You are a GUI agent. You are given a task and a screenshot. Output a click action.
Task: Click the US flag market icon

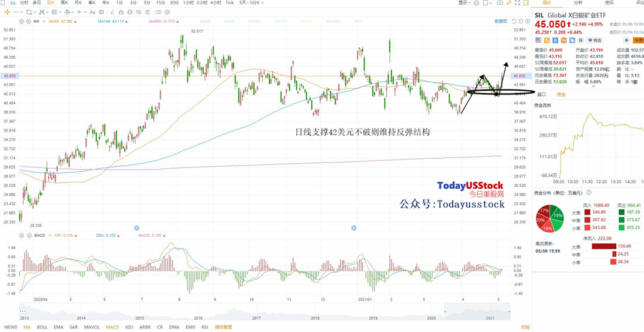[538, 40]
